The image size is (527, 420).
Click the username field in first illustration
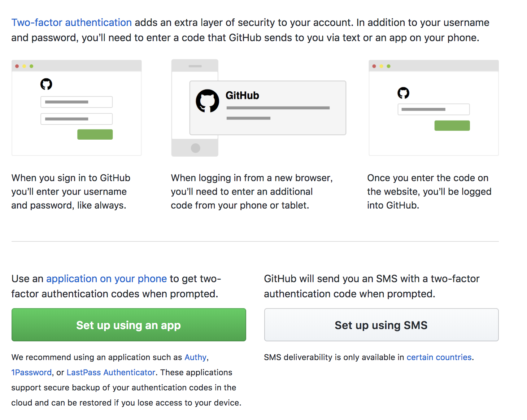point(77,102)
